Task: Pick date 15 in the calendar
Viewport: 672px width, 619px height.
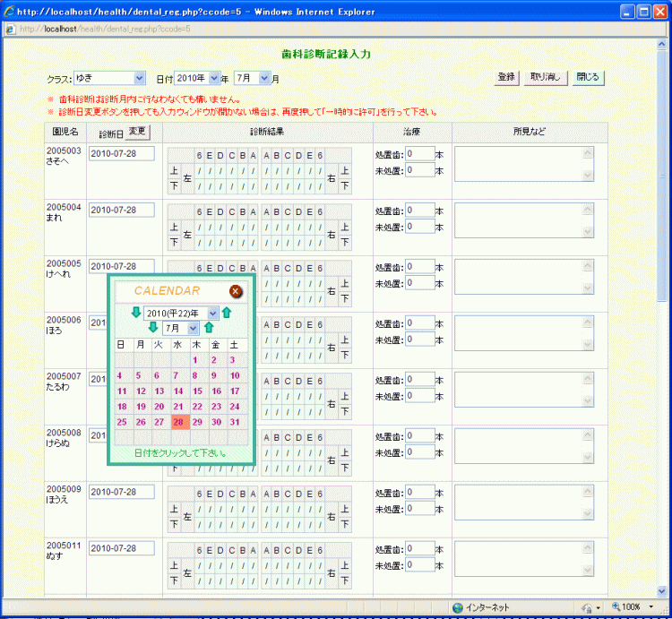Action: point(197,391)
